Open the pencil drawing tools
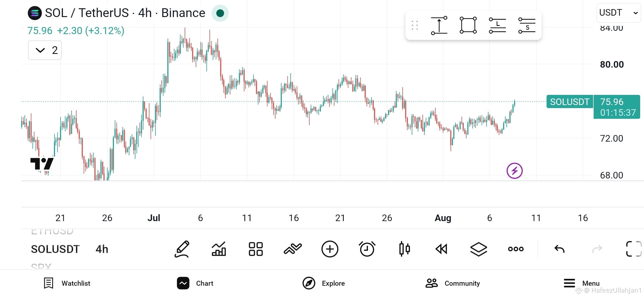 coord(182,249)
